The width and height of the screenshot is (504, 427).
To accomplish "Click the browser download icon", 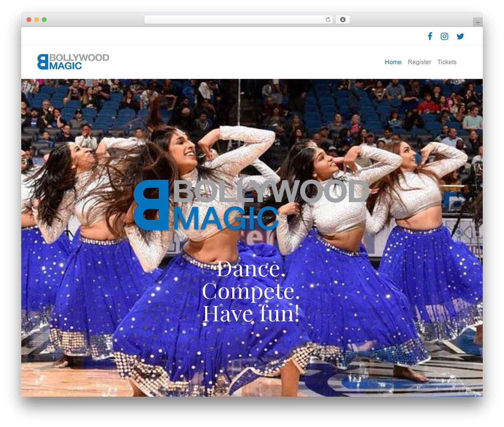I will tap(343, 20).
